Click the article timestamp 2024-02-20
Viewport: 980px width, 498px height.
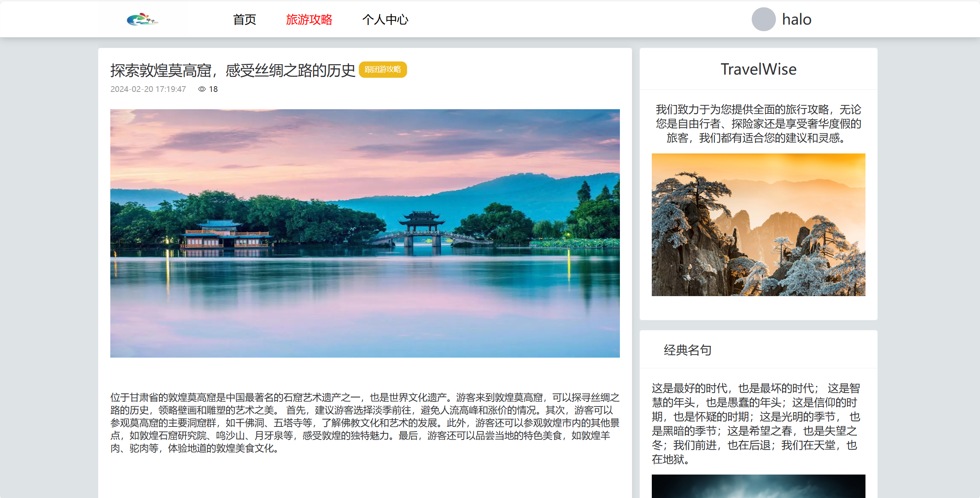(x=148, y=89)
